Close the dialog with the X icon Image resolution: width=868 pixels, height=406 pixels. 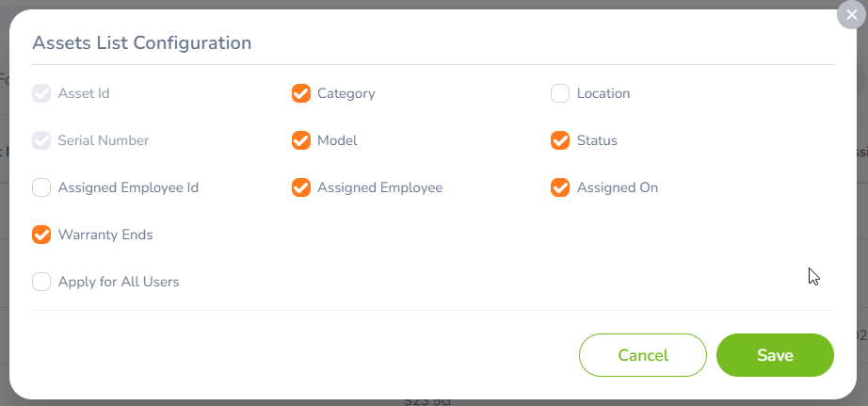point(851,15)
